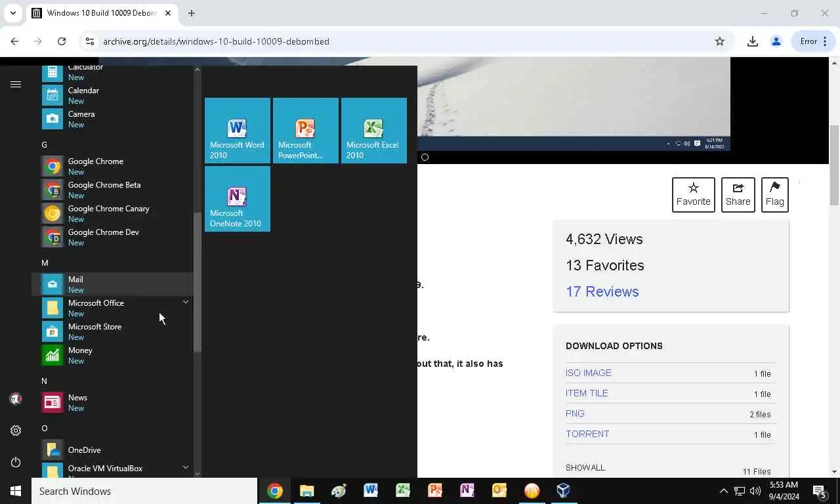Bookmark this page with star icon
The width and height of the screenshot is (840, 504).
point(720,41)
